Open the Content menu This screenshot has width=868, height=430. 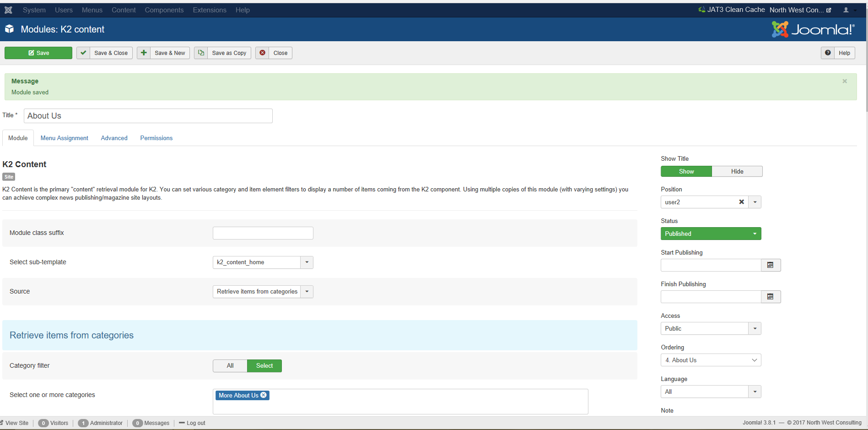pos(124,10)
